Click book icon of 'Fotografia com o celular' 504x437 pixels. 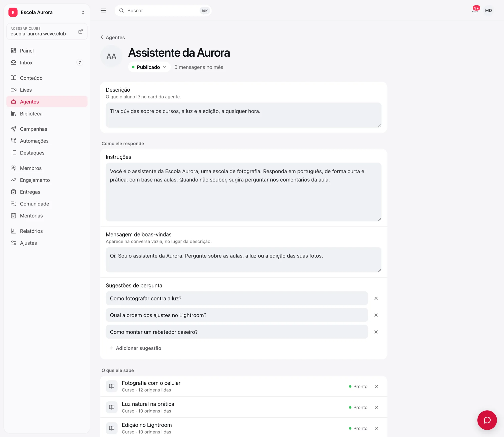[112, 386]
